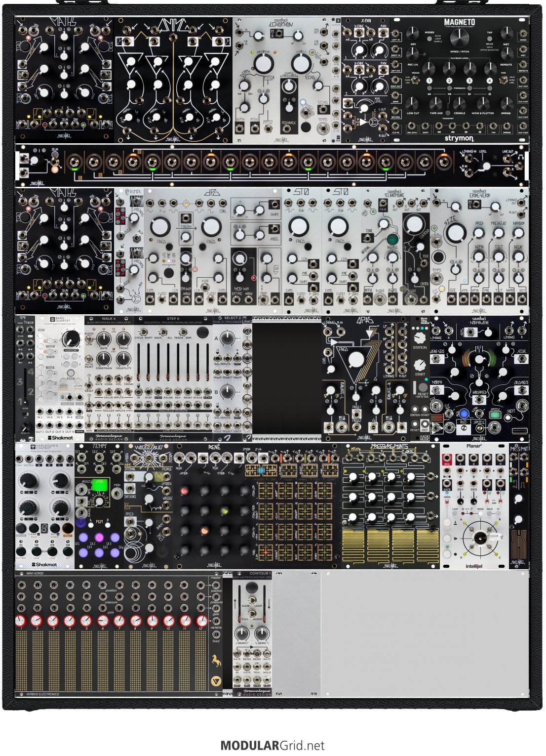Flip the Contour 1 SLEW/LOOP switch
The height and width of the screenshot is (756, 546).
click(252, 599)
